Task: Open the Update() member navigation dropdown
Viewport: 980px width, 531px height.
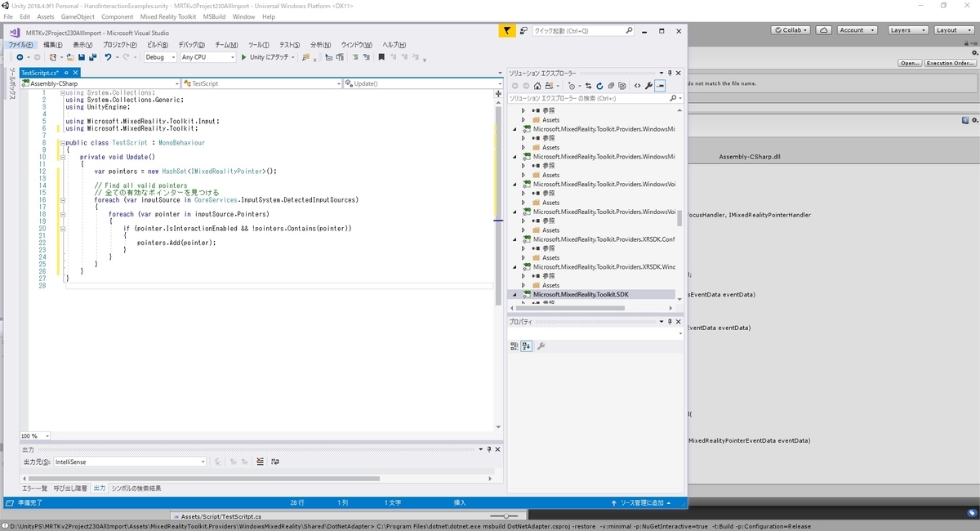Action: (x=421, y=83)
